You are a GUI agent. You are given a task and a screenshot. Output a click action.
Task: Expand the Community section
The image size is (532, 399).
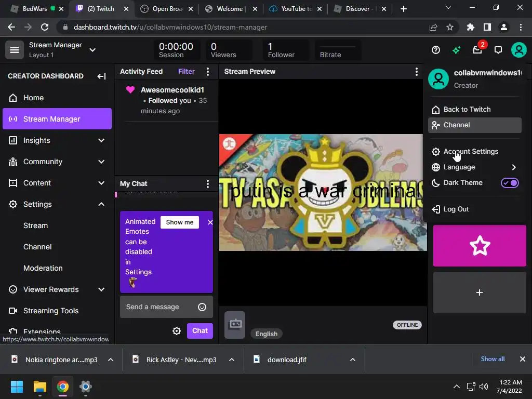tap(101, 162)
